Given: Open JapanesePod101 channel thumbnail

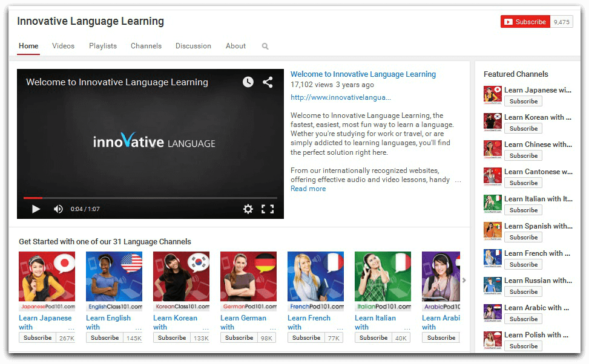Looking at the screenshot, I should click(47, 281).
